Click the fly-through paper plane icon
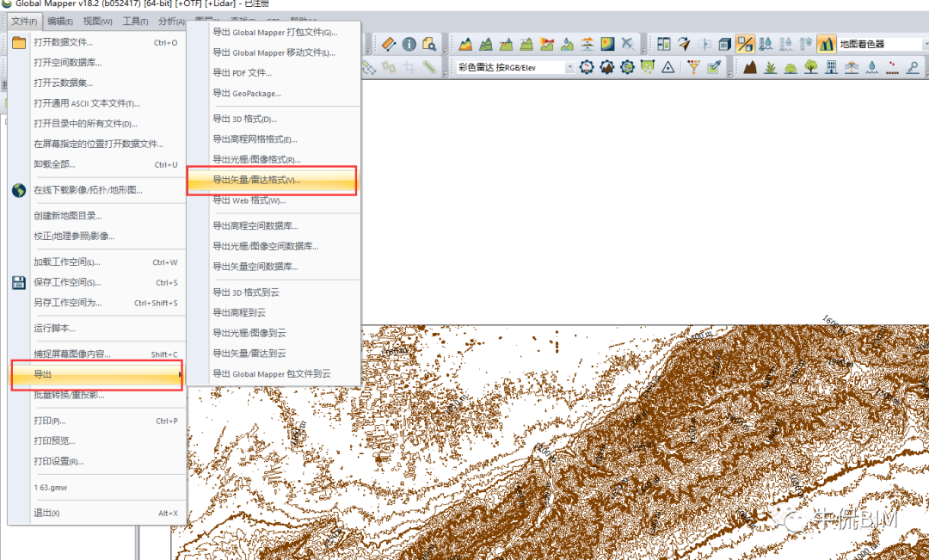The height and width of the screenshot is (560, 929). coord(685,44)
